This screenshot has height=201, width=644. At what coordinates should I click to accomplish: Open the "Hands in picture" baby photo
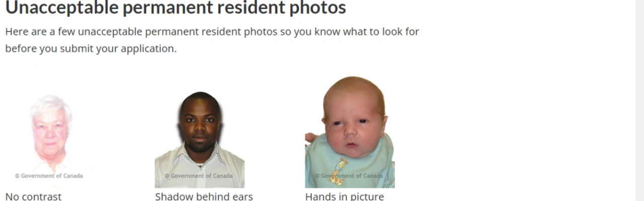350,132
